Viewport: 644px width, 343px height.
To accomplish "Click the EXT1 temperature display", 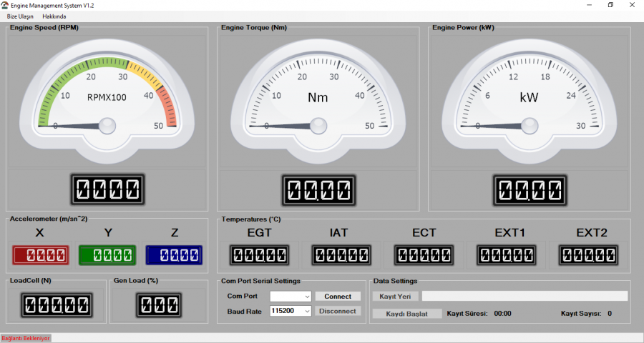I will (507, 255).
